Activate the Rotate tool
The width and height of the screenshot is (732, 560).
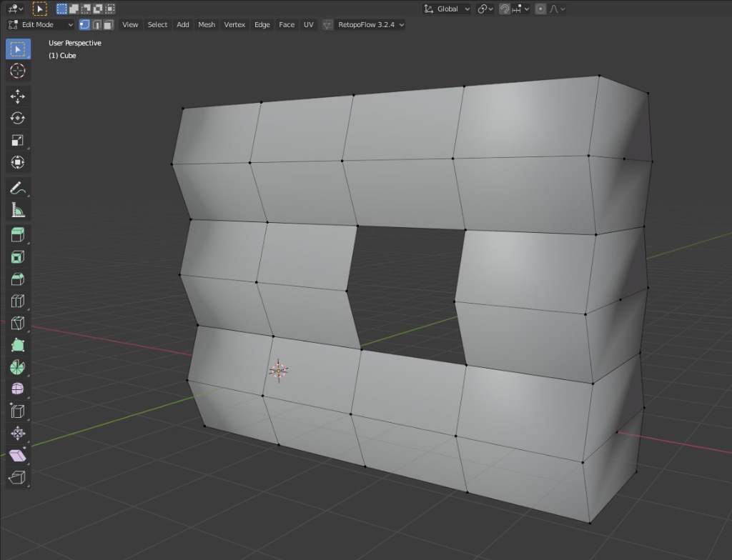pyautogui.click(x=18, y=118)
